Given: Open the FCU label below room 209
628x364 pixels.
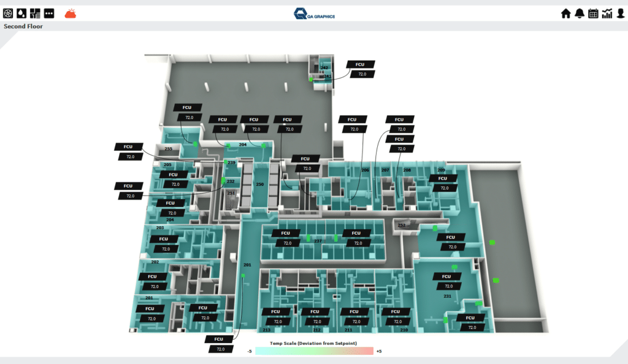Looking at the screenshot, I should (x=443, y=178).
